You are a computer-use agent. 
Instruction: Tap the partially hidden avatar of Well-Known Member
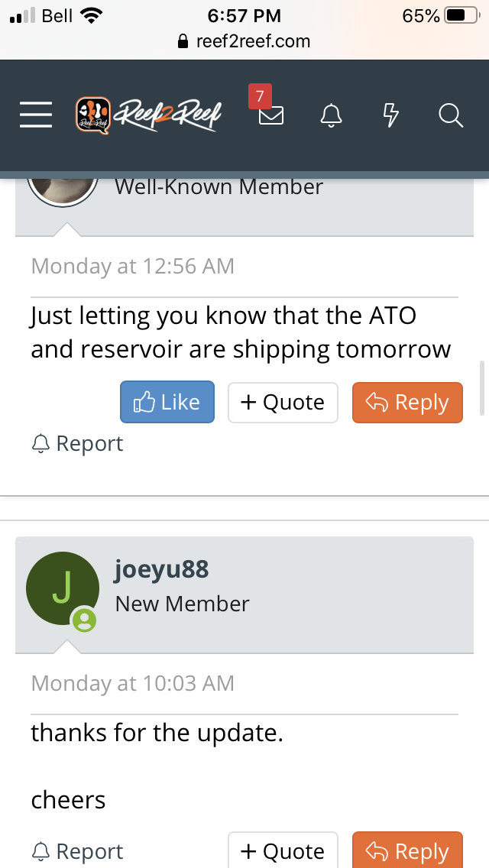[63, 188]
